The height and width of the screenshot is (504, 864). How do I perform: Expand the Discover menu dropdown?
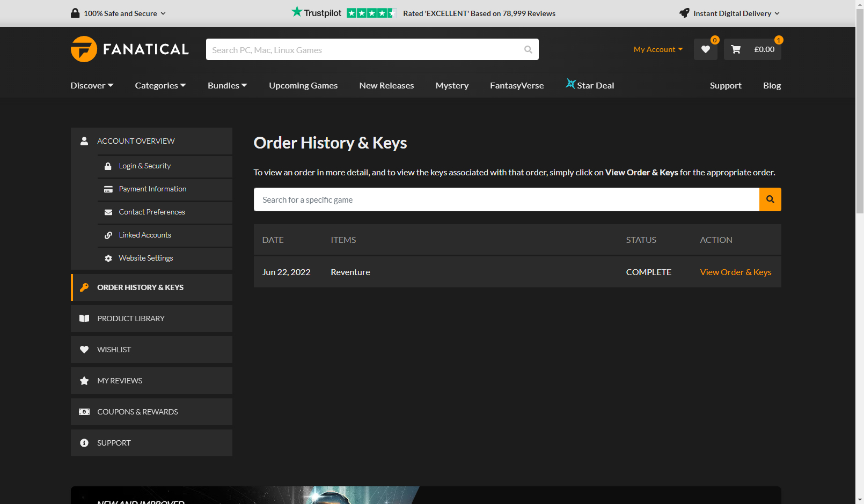coord(92,85)
